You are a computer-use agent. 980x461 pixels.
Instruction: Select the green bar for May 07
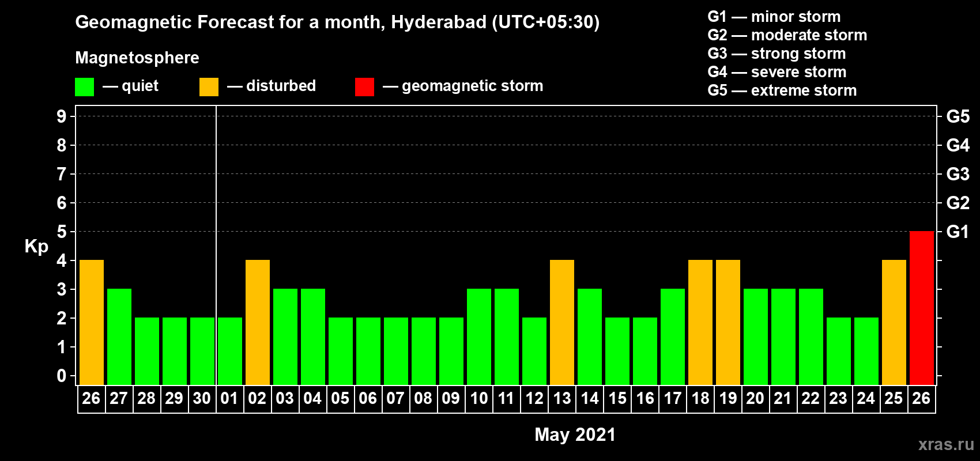(x=396, y=352)
